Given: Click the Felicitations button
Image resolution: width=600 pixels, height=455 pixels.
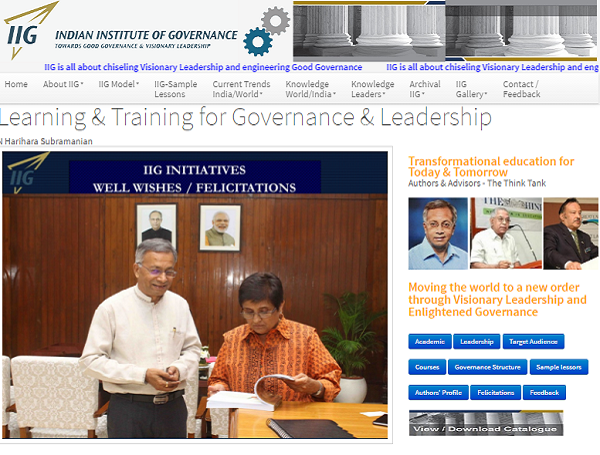Looking at the screenshot, I should pyautogui.click(x=496, y=392).
